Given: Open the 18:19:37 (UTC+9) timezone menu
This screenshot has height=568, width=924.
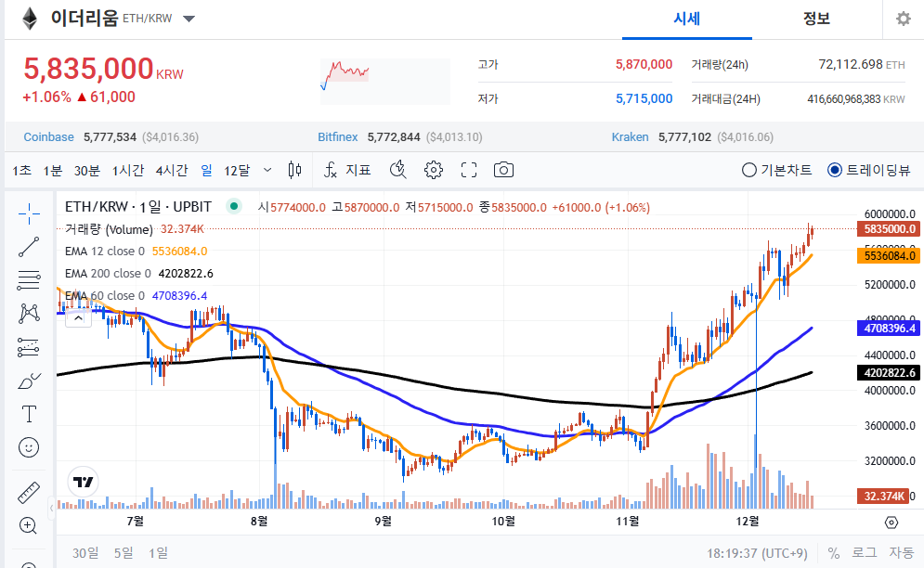Looking at the screenshot, I should pos(757,553).
